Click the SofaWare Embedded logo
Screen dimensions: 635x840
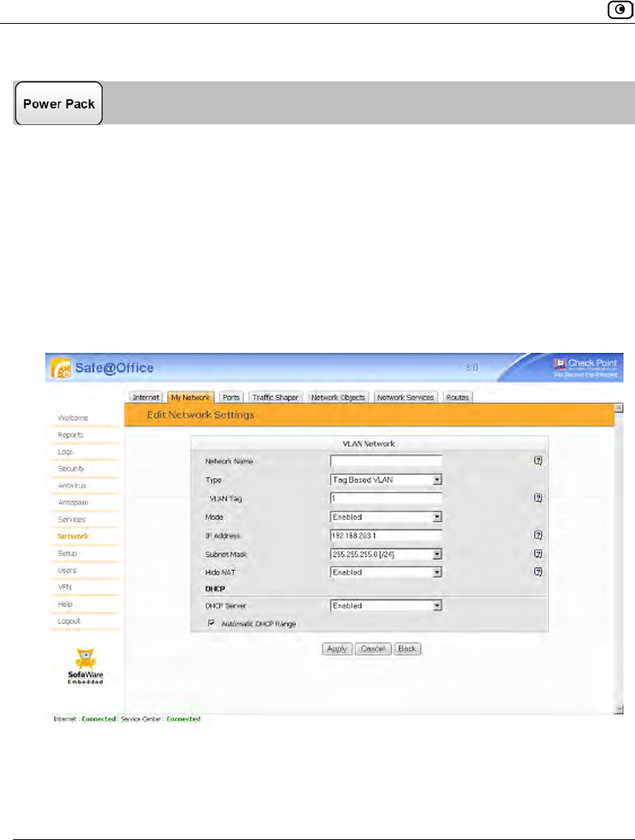point(85,667)
